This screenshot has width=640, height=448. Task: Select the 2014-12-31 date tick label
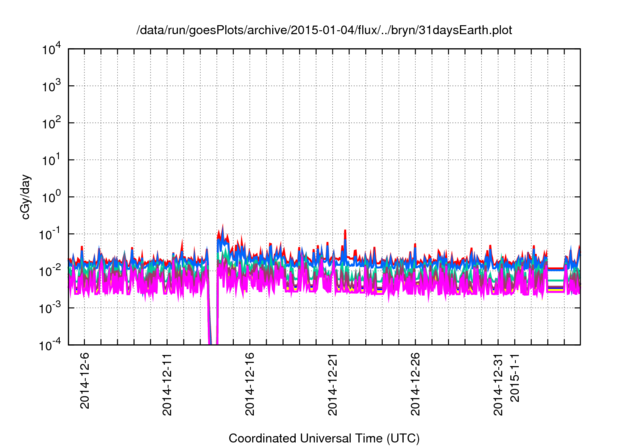click(499, 384)
